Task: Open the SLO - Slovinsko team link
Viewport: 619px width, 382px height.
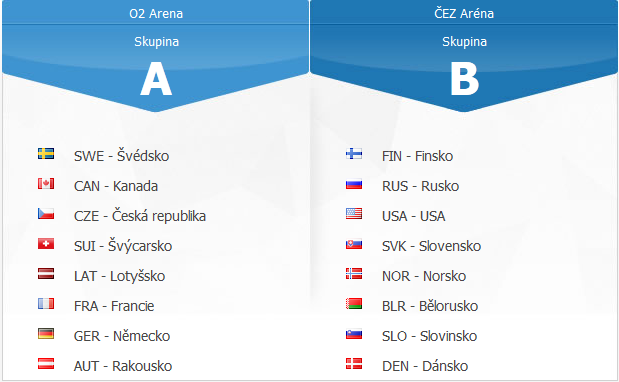Action: coord(430,336)
